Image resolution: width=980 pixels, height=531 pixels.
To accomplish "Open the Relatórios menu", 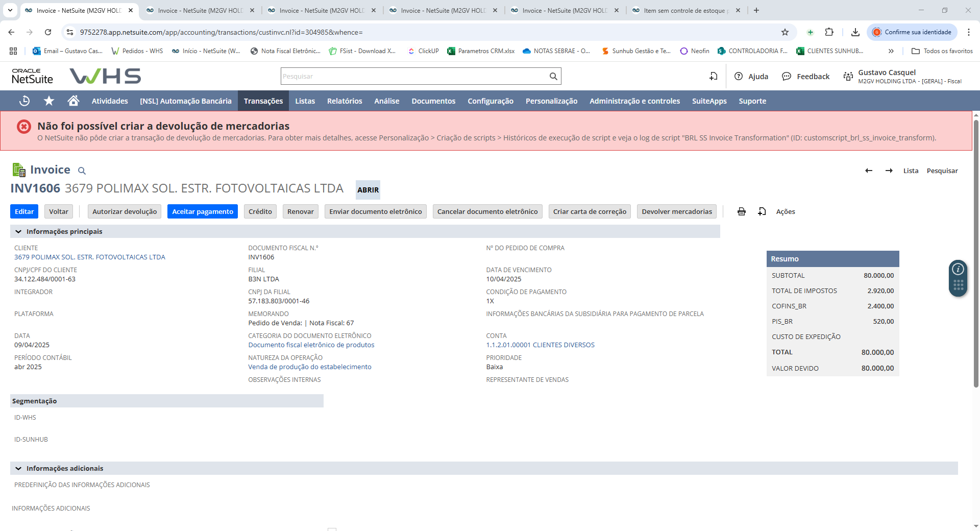I will [345, 101].
